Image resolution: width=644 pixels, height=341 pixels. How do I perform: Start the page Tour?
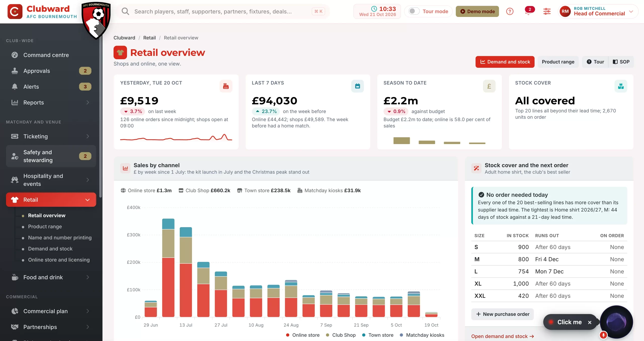(x=595, y=62)
